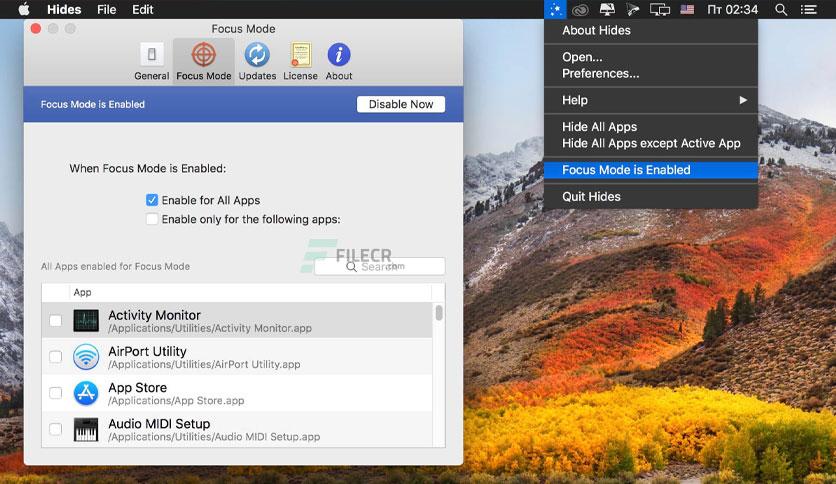Expand the Help submenu arrow
836x484 pixels.
tap(743, 100)
